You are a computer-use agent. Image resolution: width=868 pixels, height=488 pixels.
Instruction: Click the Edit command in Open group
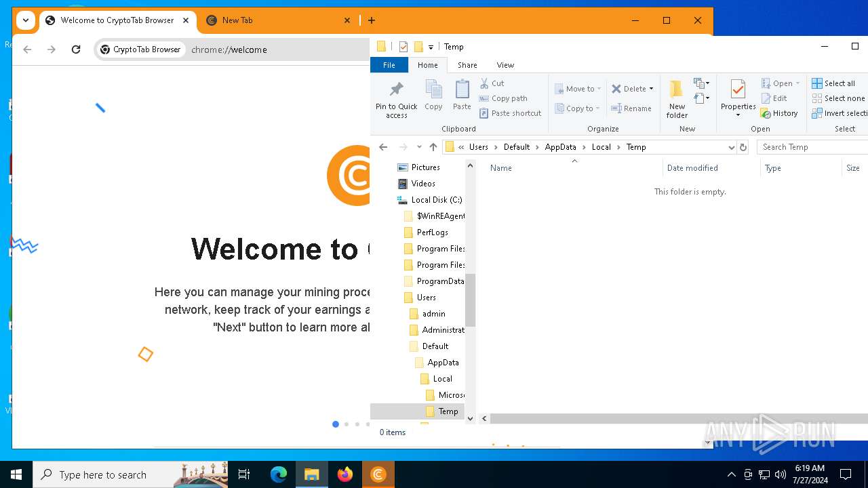click(774, 98)
